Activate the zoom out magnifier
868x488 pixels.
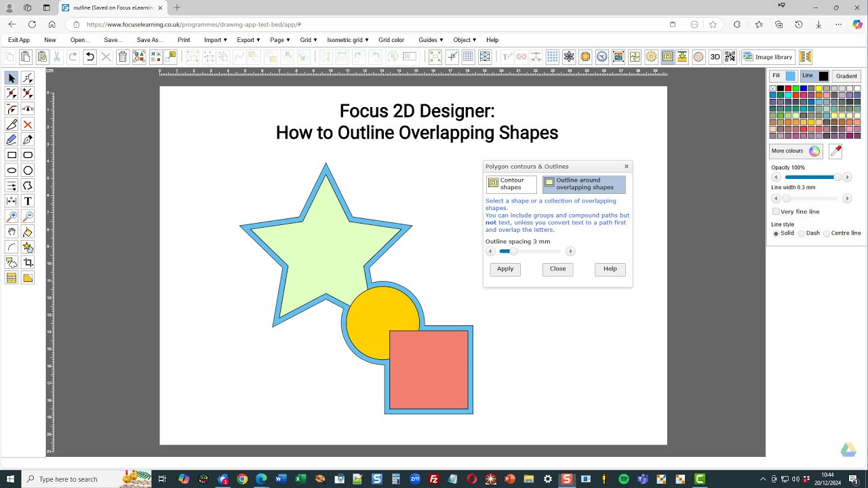[28, 216]
